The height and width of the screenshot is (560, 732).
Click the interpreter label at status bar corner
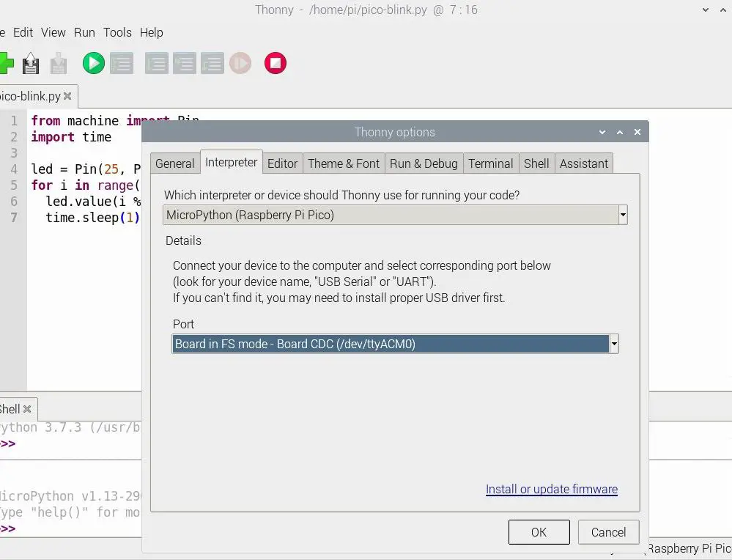tap(690, 548)
